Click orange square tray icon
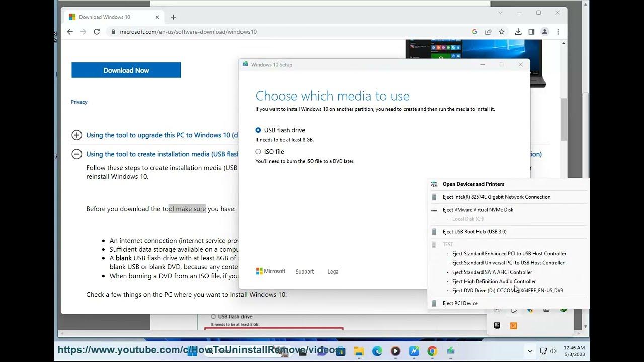Viewport: 644px width, 362px height. coord(514,326)
